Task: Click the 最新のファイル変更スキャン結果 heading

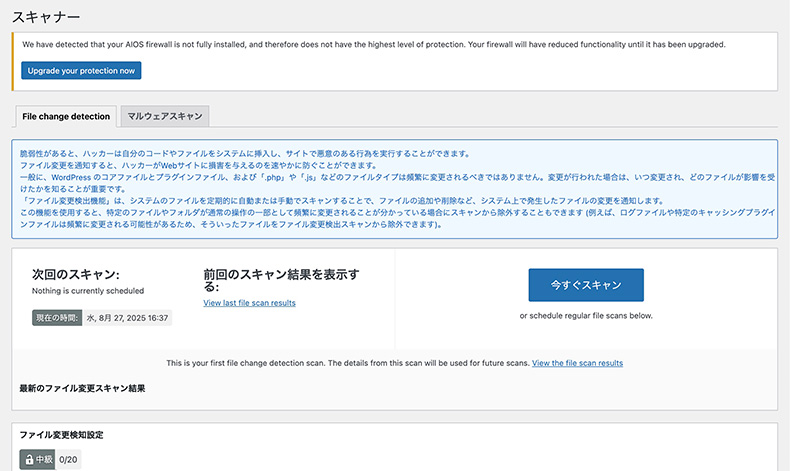Action: tap(82, 388)
